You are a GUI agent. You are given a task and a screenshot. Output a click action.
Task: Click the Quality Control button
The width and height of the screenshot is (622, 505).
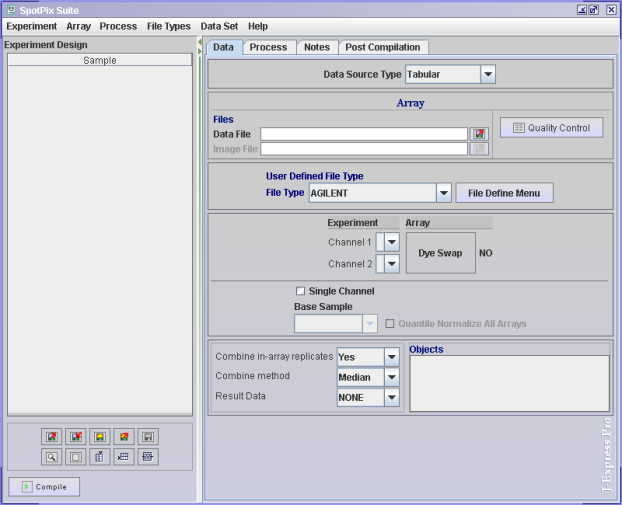552,127
